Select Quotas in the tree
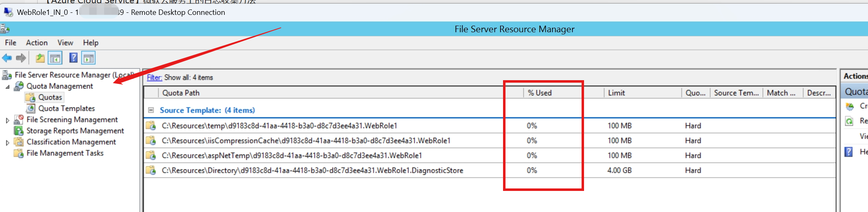This screenshot has height=212, width=868. coord(50,98)
